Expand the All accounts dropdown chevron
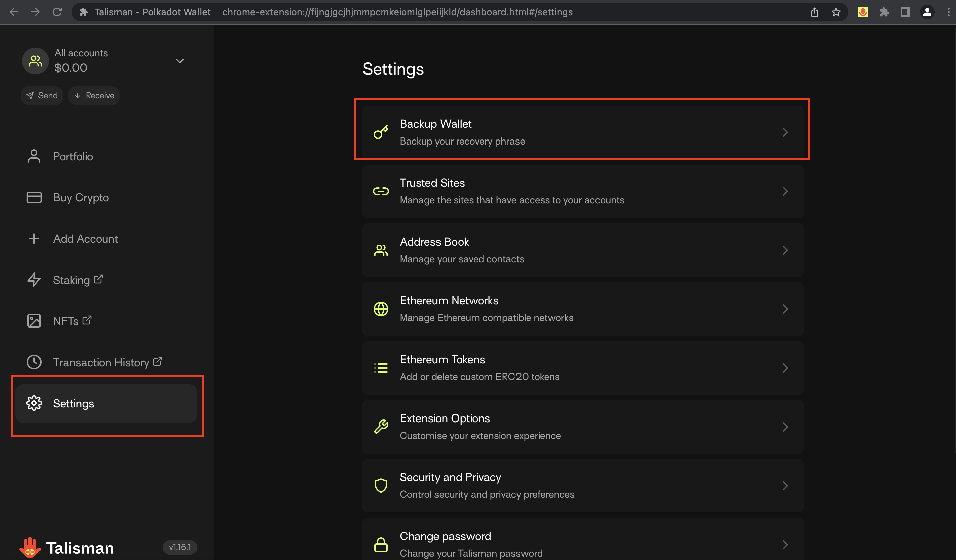This screenshot has width=956, height=560. [x=180, y=61]
